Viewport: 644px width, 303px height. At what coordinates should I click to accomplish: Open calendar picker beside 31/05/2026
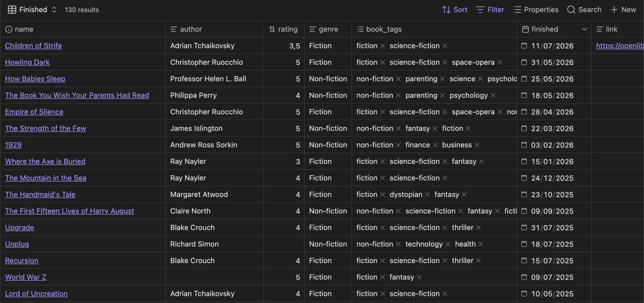[x=524, y=62]
